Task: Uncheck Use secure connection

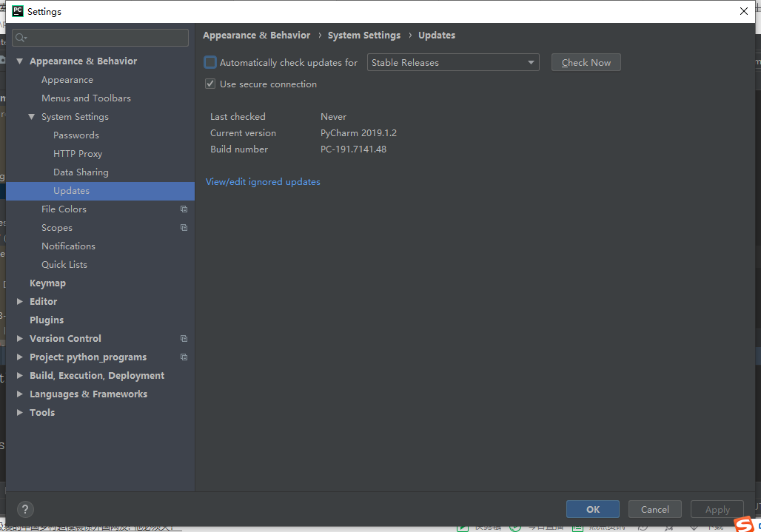Action: click(x=210, y=84)
